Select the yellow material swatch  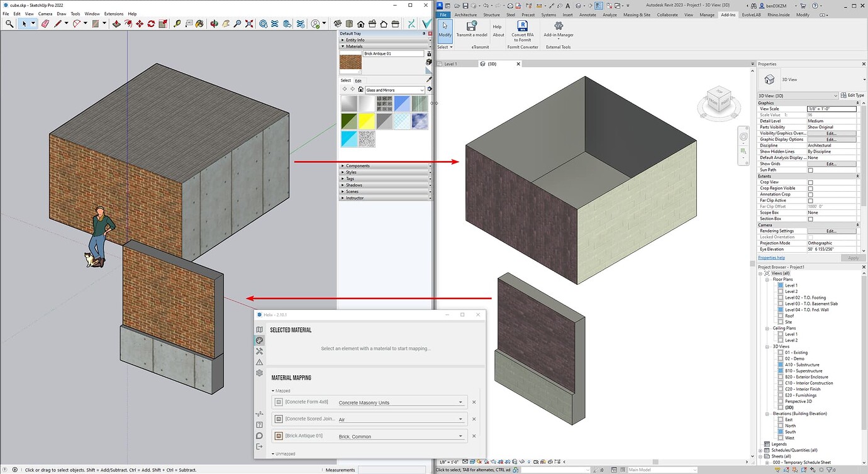[367, 121]
